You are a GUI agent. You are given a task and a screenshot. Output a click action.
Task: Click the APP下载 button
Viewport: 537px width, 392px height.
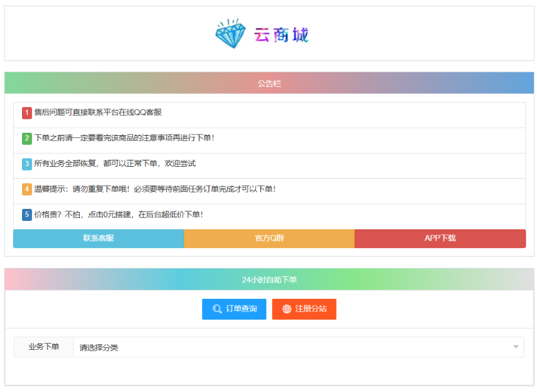[x=440, y=238]
